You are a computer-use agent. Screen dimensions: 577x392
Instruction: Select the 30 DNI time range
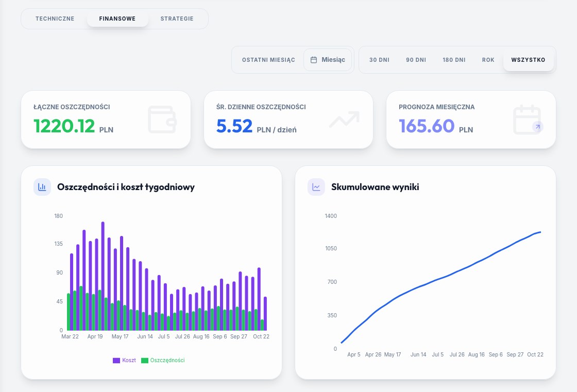[379, 60]
